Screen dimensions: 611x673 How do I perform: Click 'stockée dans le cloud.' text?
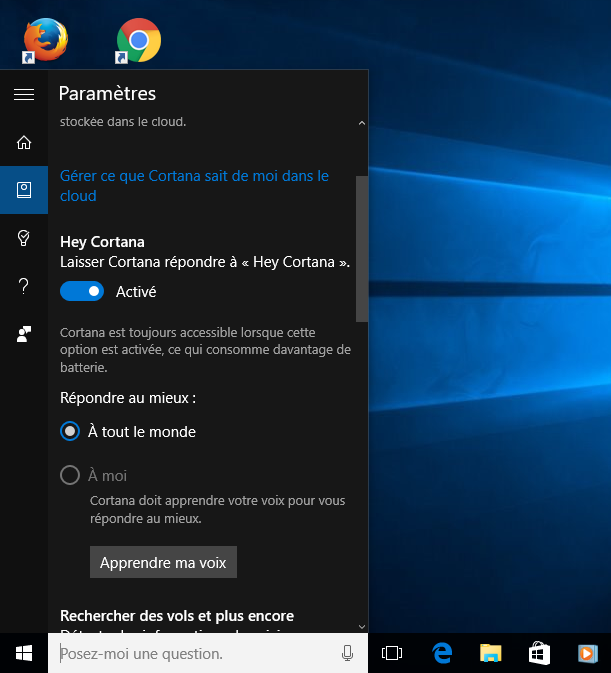(123, 122)
